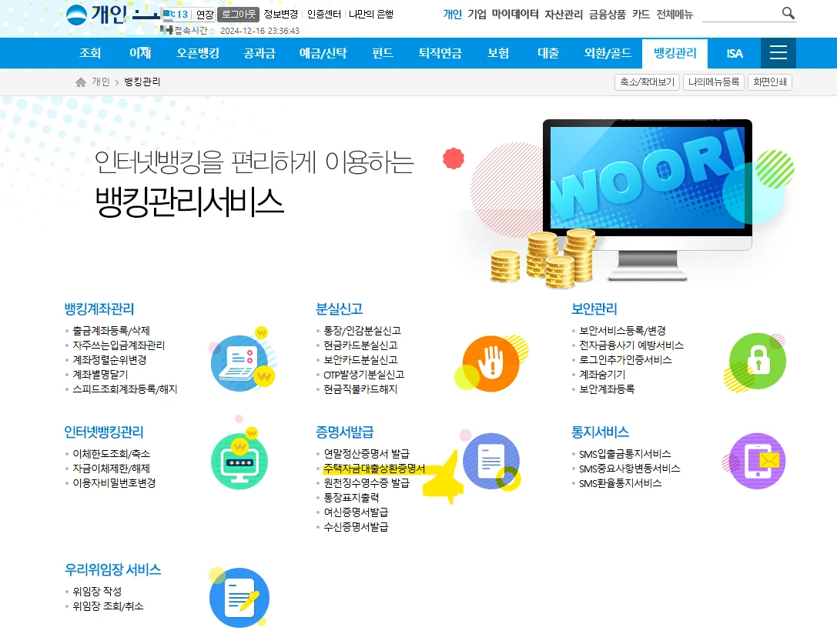Click the 분실신고 orange hand icon
The height and width of the screenshot is (644, 837).
coord(491,363)
